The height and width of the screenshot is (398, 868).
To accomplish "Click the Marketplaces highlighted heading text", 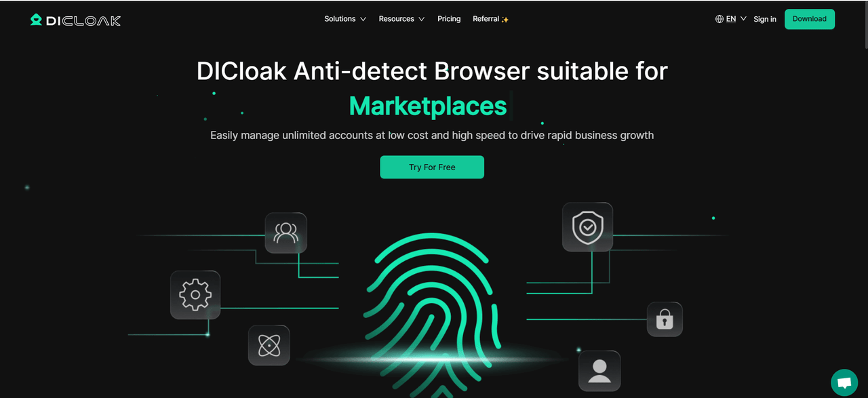I will [x=428, y=106].
